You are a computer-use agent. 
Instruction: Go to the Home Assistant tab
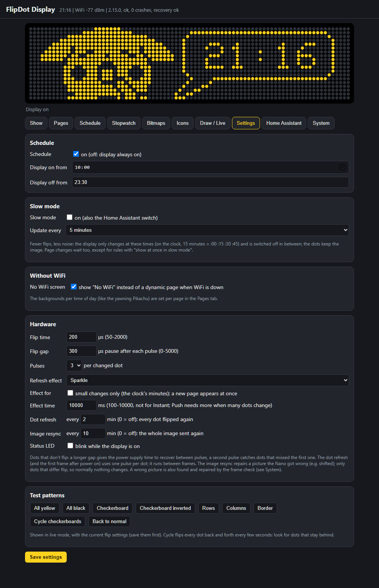coord(284,123)
